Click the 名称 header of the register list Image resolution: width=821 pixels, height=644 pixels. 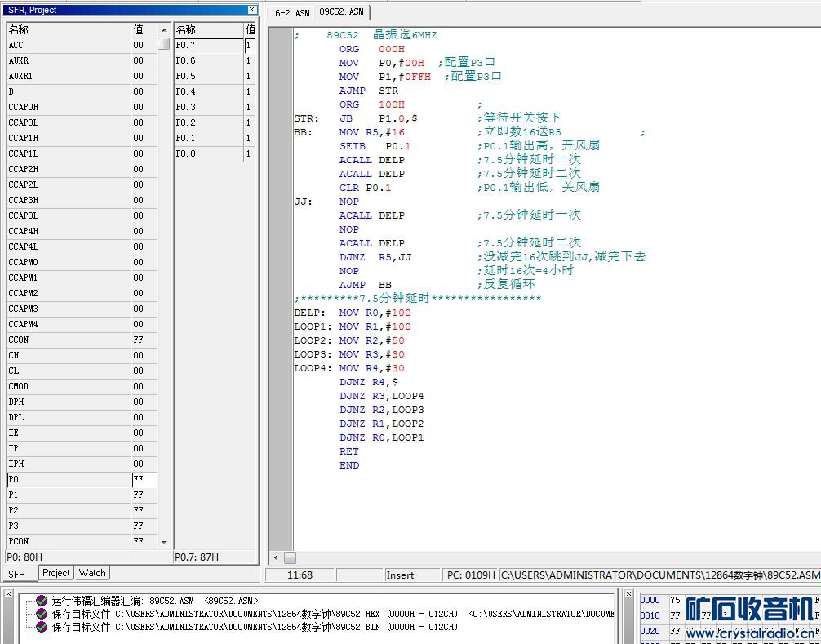(x=69, y=30)
